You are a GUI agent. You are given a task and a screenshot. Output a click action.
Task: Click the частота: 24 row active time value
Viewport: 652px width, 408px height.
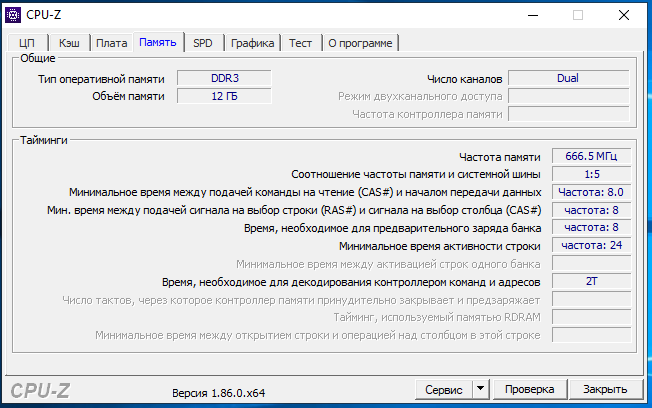pos(591,245)
